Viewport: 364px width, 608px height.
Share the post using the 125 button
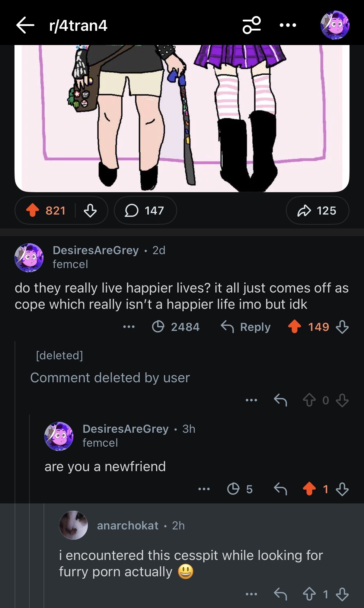(x=317, y=210)
